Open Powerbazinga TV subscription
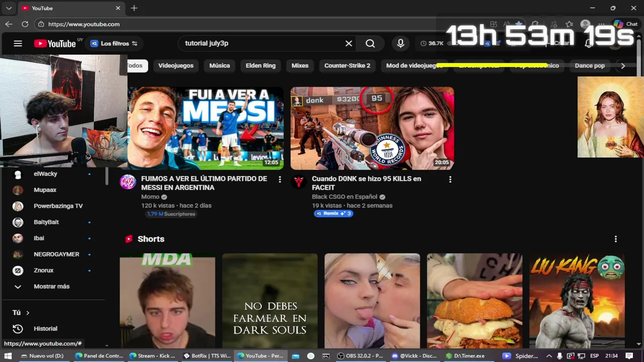The height and width of the screenshot is (362, 644). click(x=58, y=206)
